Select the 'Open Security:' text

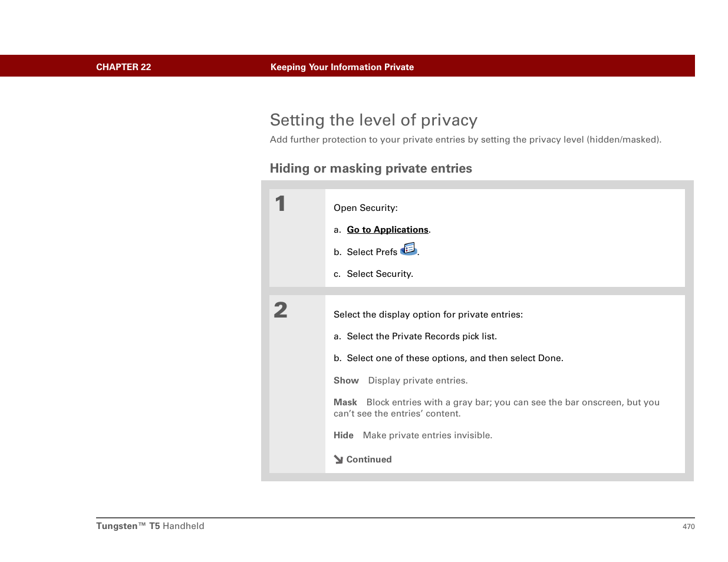coord(365,208)
